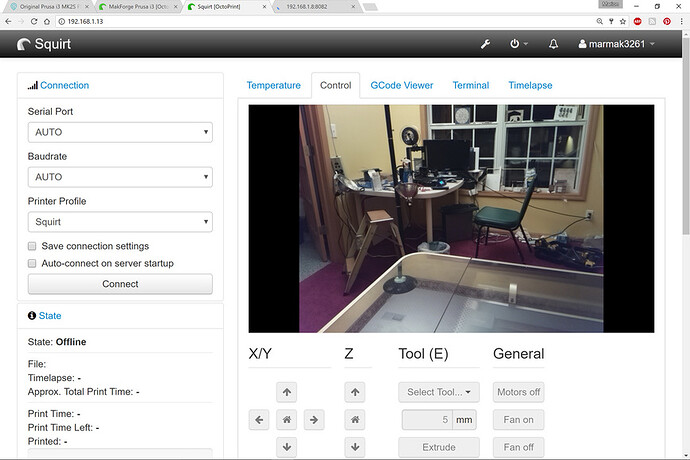Open the Printer Profile dropdown
This screenshot has width=690, height=460.
120,222
